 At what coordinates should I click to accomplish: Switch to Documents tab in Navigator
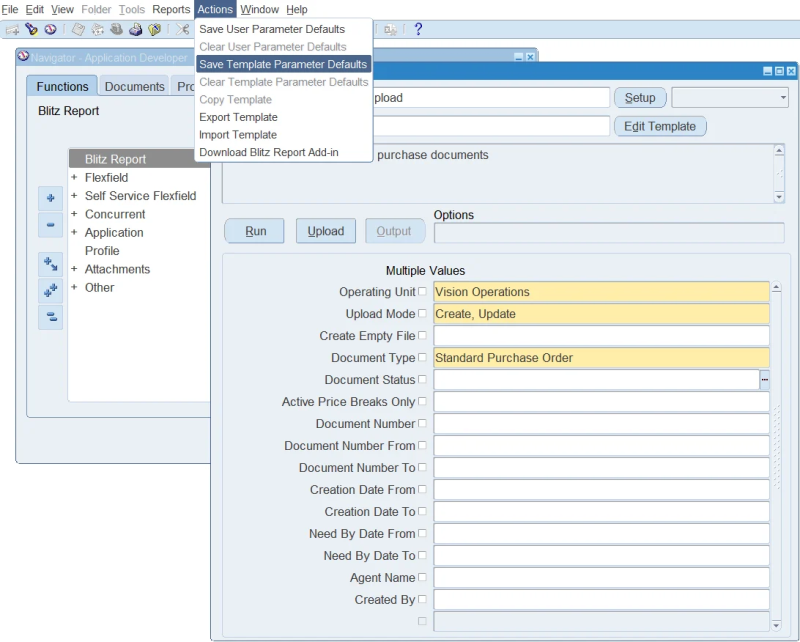point(134,86)
